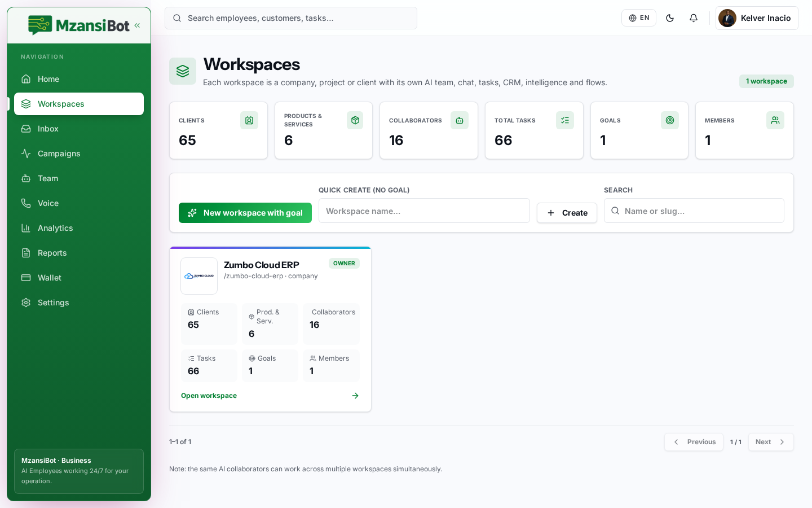Click the Clients 65 tile in the workspace card
Screen dimensions: 812x508
(209, 324)
